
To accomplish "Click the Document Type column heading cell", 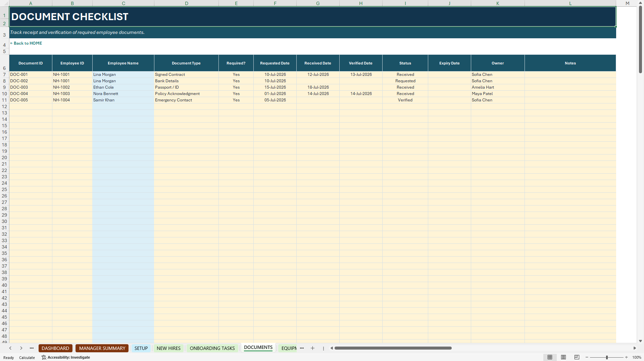I will coord(186,63).
